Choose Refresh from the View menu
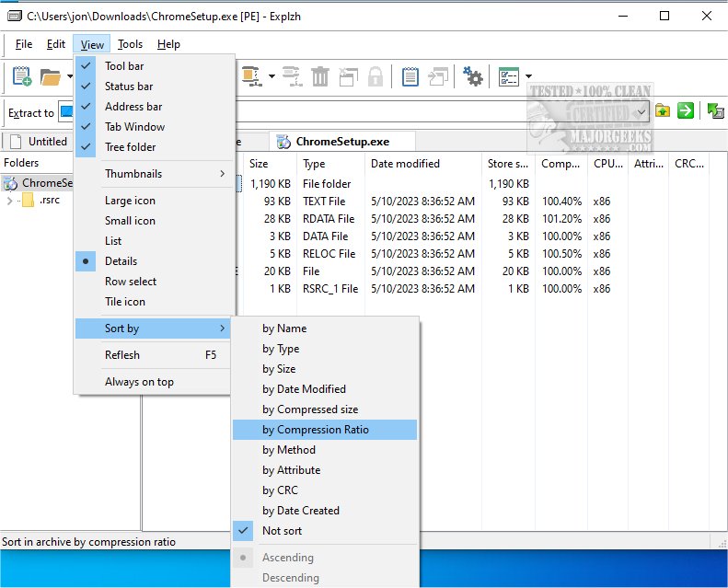Image resolution: width=728 pixels, height=588 pixels. point(122,355)
